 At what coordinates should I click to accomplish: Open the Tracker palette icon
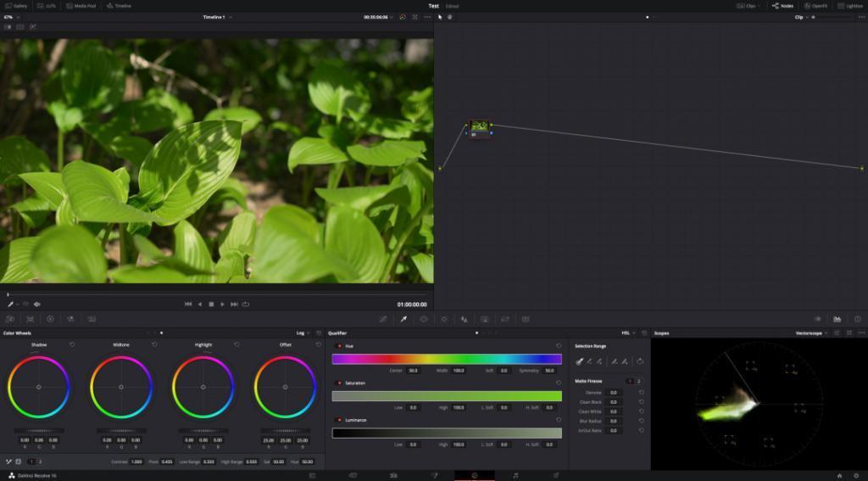444,319
